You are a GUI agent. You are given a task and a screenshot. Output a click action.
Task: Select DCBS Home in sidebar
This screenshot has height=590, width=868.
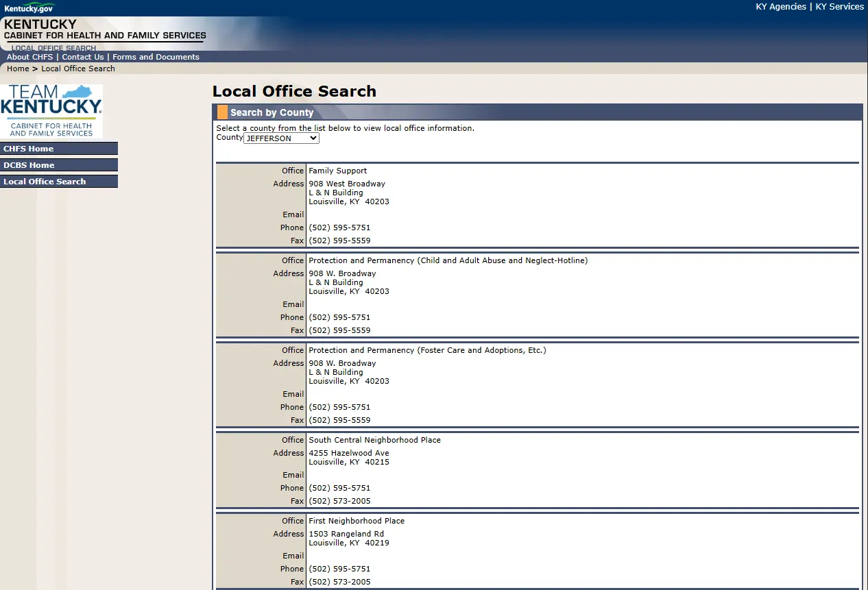pyautogui.click(x=59, y=165)
